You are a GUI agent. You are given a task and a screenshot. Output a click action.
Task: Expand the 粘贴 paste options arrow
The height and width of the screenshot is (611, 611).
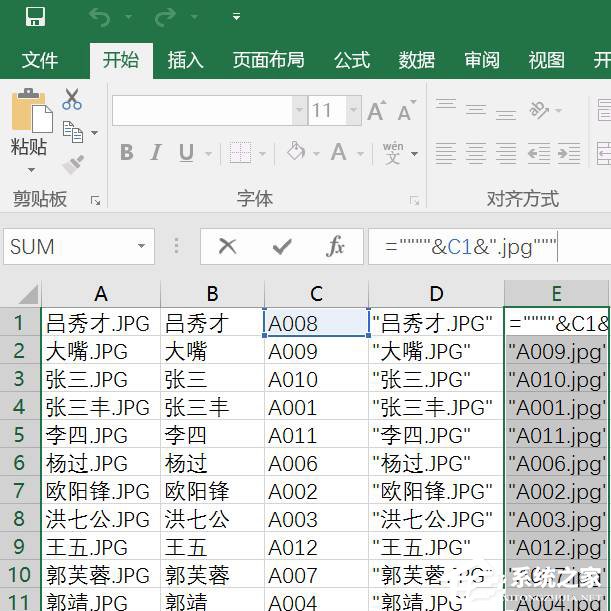pos(31,170)
